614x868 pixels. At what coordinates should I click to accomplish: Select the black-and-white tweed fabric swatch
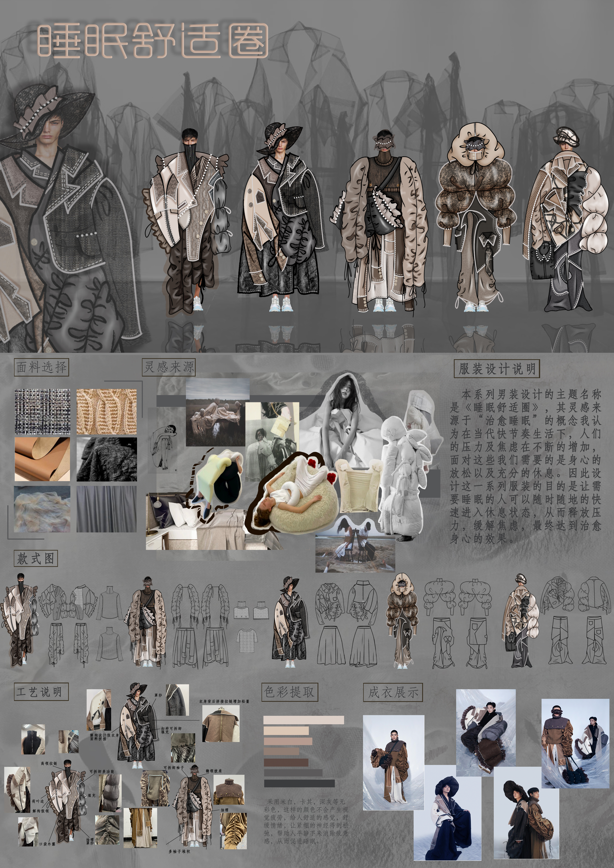[42, 411]
